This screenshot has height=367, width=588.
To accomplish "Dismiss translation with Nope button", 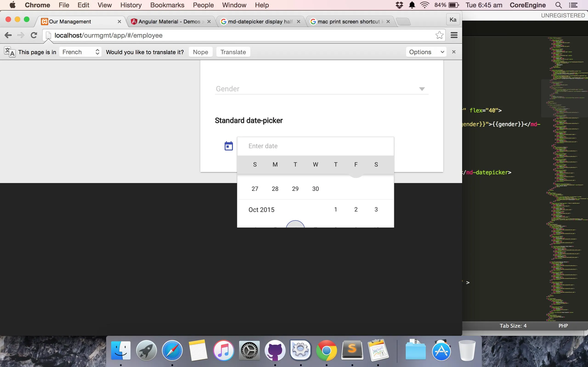I will 201,52.
